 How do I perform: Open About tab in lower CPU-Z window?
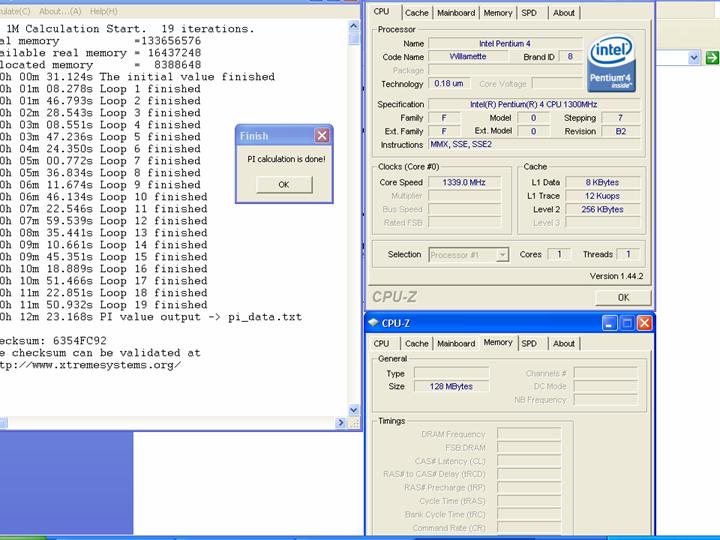tap(564, 343)
